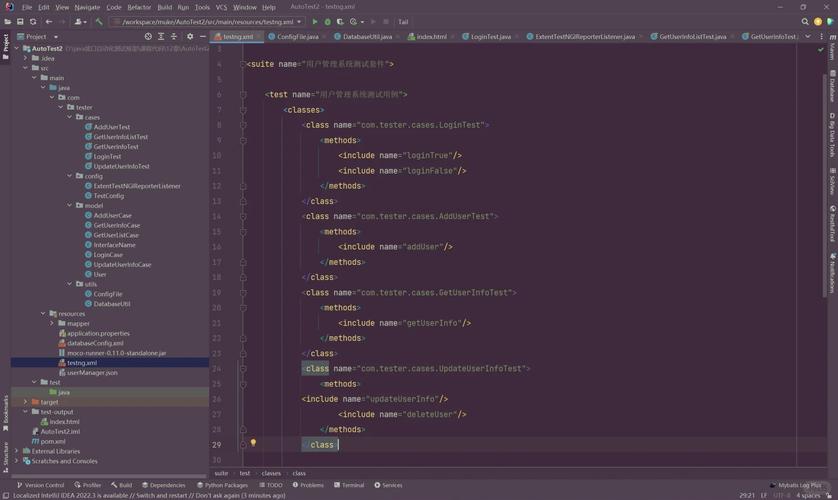Click the Collapse All icon in the Project panel
The image size is (838, 500).
pyautogui.click(x=174, y=36)
